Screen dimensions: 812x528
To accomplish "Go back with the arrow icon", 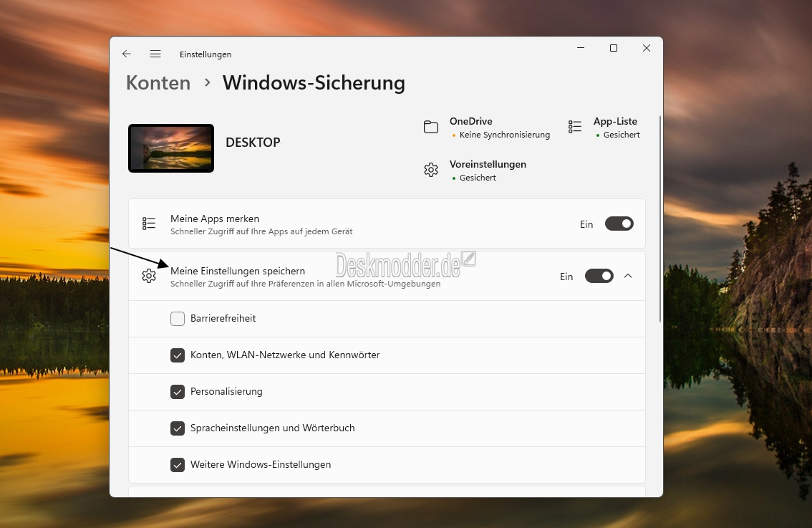I will (x=126, y=54).
